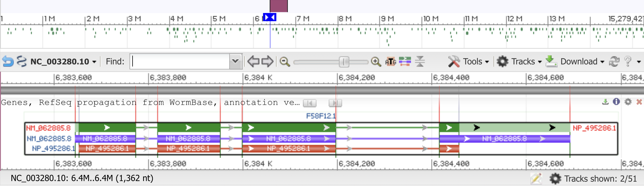Select the first purple NM_062885.8 exon

click(105, 139)
